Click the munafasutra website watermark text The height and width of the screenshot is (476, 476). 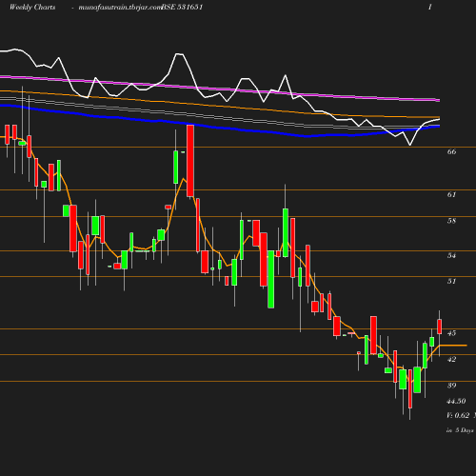[120, 8]
